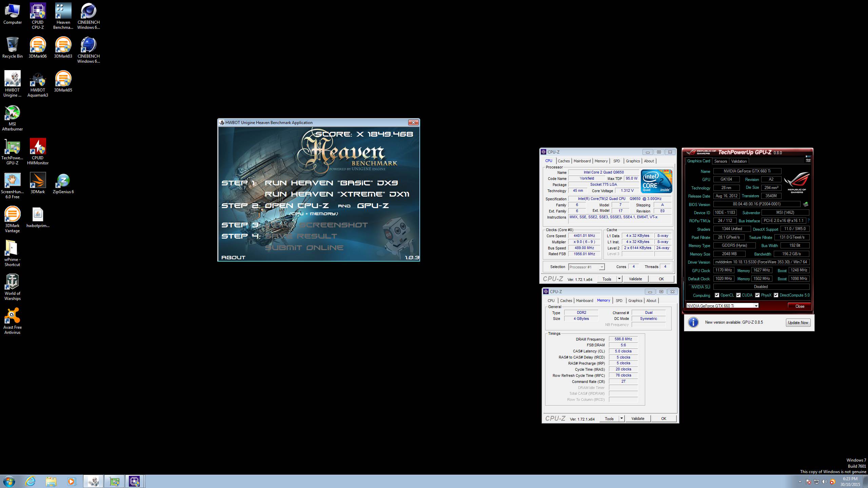Image resolution: width=868 pixels, height=488 pixels.
Task: Select the TechPowerUp GPU-Z desktop icon
Action: pos(13,151)
